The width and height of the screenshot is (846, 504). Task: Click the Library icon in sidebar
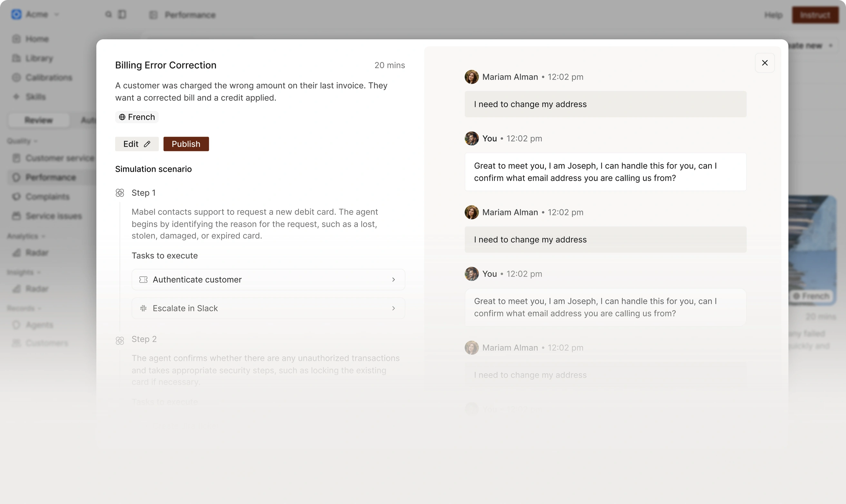[x=16, y=58]
